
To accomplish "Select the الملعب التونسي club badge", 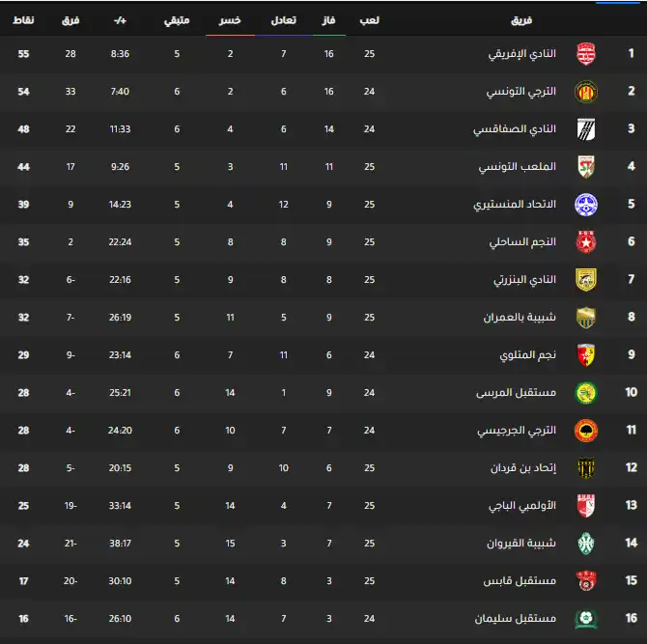I will (586, 167).
